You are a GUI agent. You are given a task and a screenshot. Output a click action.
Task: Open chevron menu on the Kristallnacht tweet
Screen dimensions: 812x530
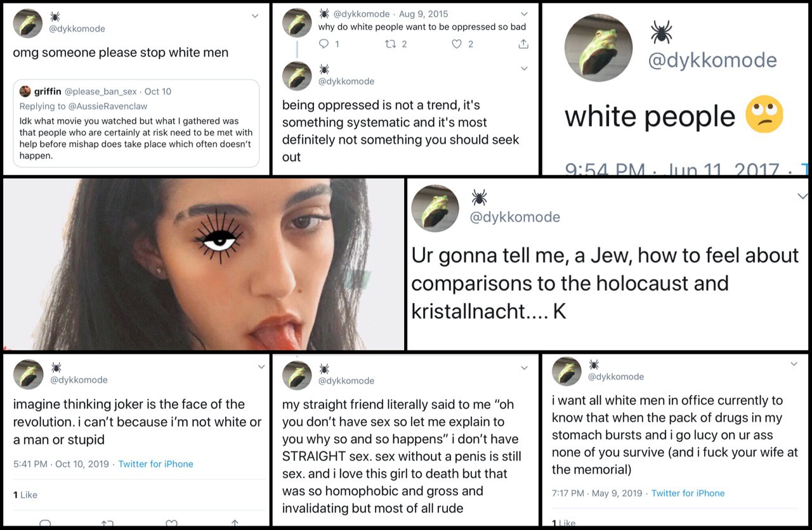pos(802,197)
